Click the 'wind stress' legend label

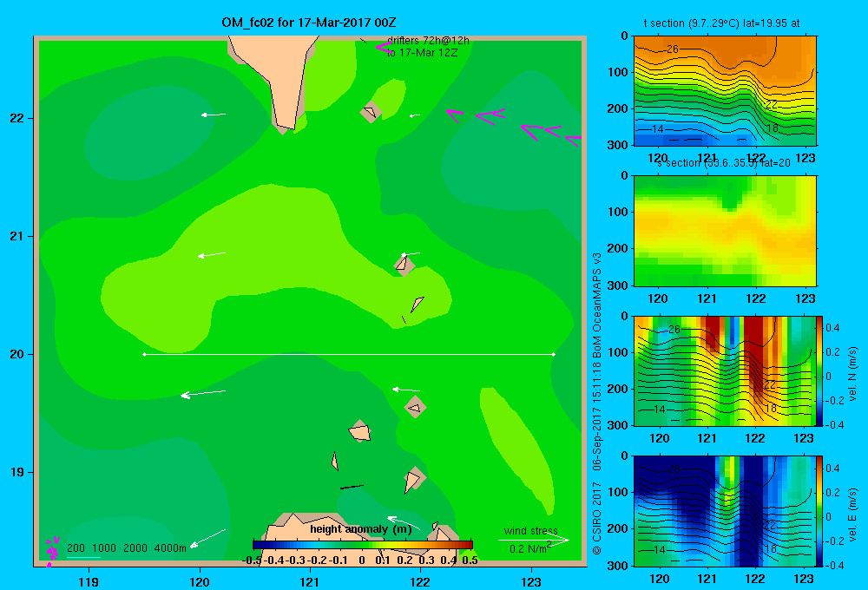(x=530, y=530)
